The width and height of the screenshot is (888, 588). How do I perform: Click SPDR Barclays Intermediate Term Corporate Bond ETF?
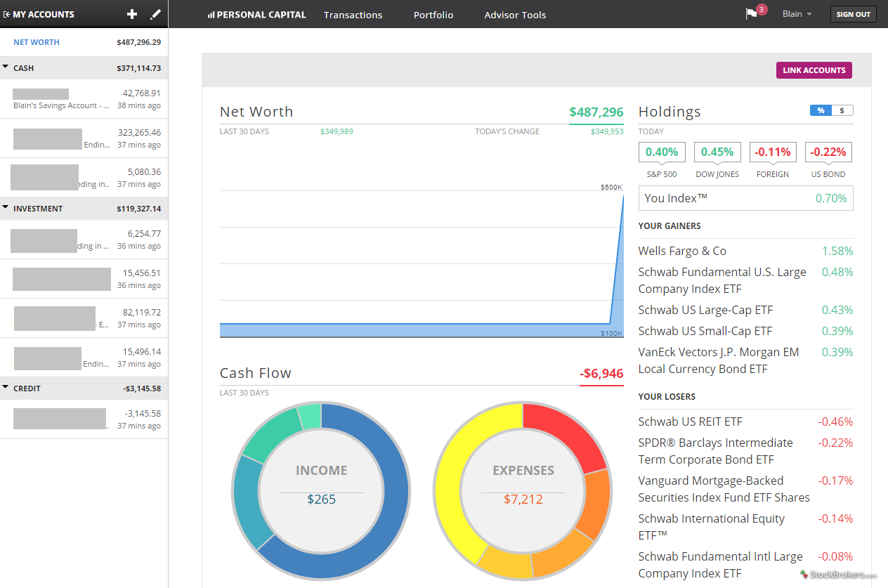pos(716,451)
